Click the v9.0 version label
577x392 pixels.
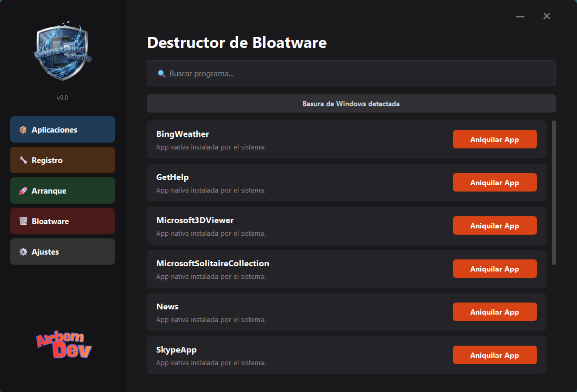[x=62, y=97]
